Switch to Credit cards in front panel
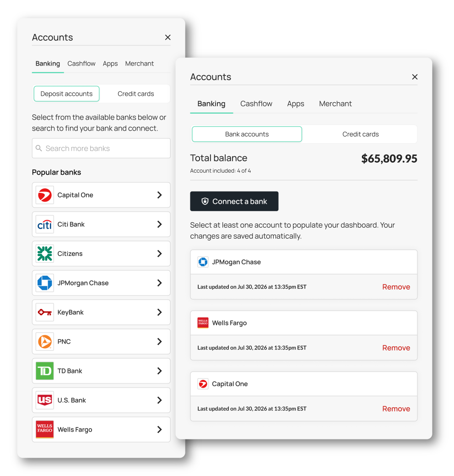The width and height of the screenshot is (454, 476). click(360, 134)
